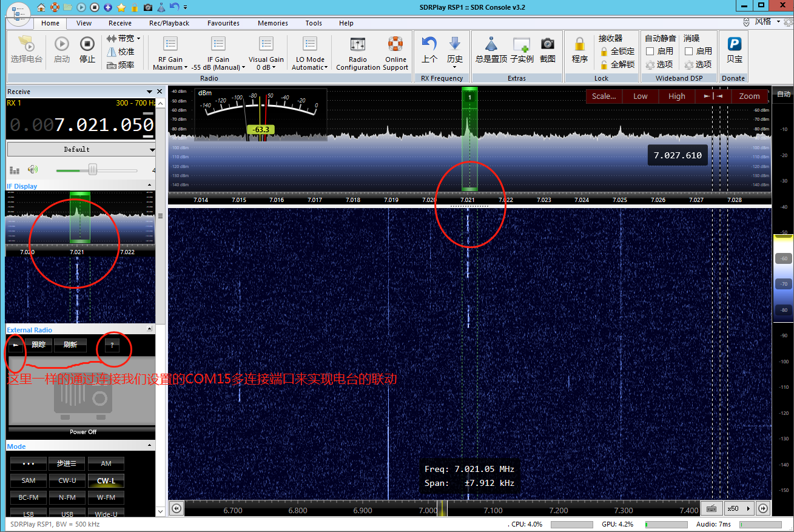Image resolution: width=794 pixels, height=532 pixels.
Task: Open Radio Configuration
Action: tap(358, 53)
